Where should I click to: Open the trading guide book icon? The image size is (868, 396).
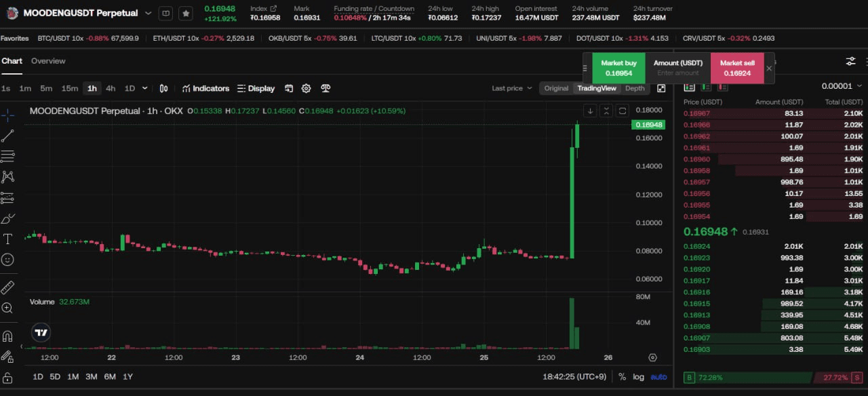tap(165, 13)
